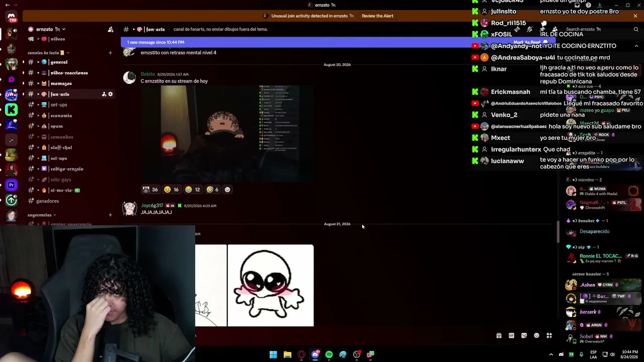The image size is (644, 362).
Task: Open File Explorer from the taskbar
Action: (x=287, y=354)
